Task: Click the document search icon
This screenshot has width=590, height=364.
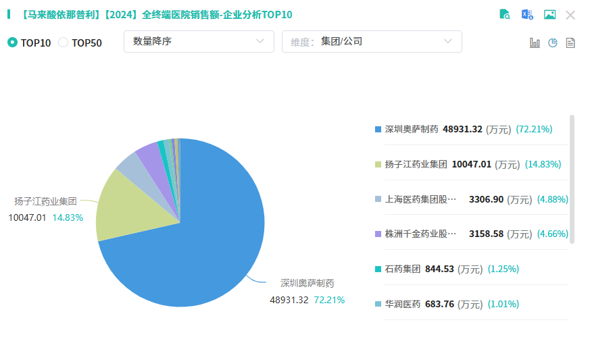Action: (505, 15)
